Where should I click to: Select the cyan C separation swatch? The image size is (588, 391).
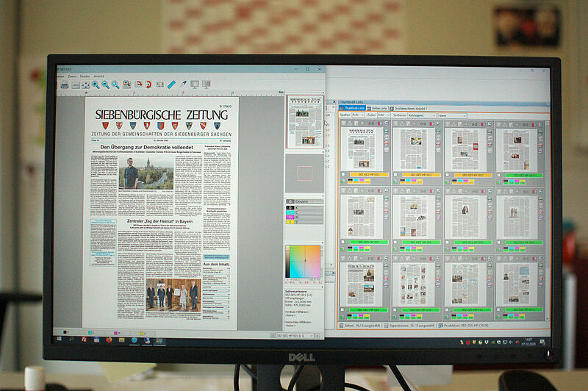[290, 212]
